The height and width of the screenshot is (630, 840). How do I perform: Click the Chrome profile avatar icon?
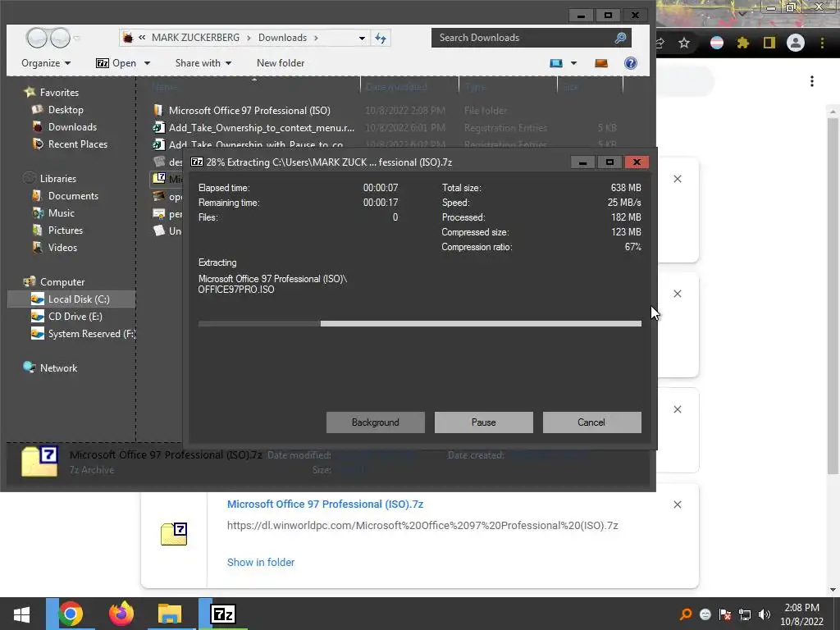(796, 43)
